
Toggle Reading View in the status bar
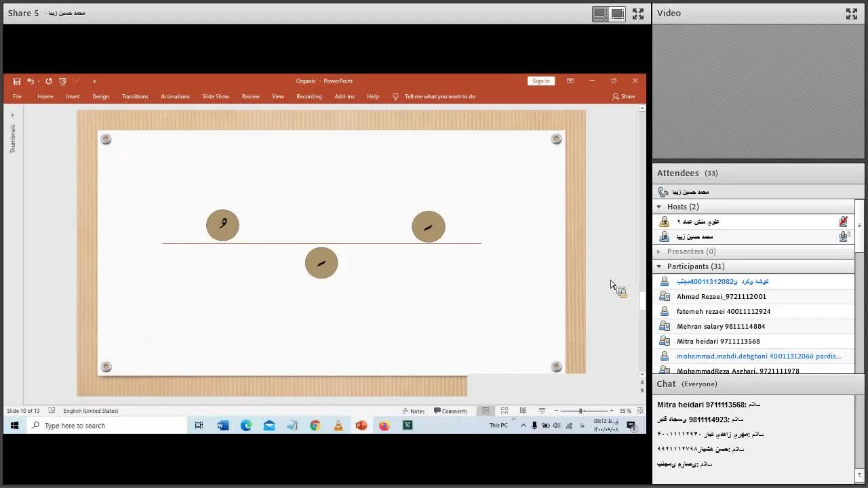(x=523, y=411)
